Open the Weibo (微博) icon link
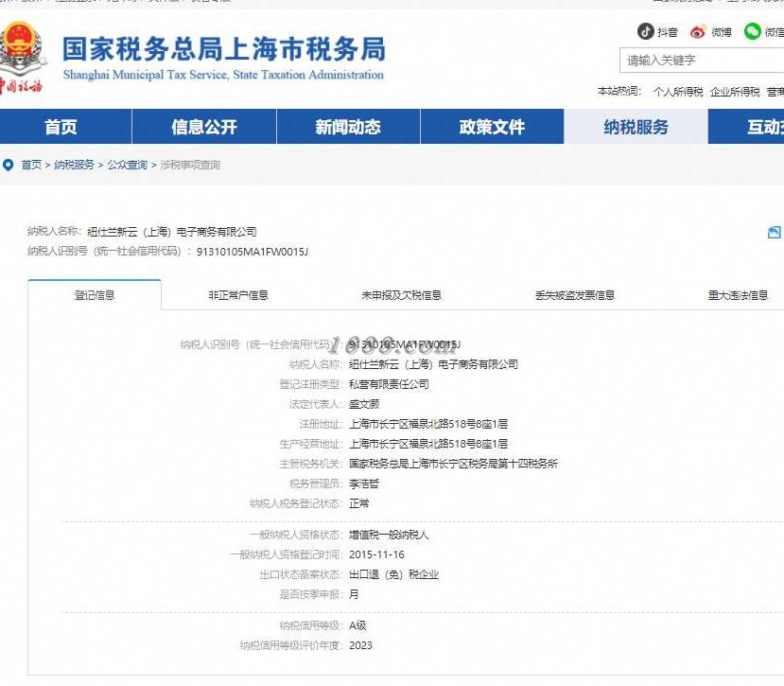The image size is (784, 686). point(698,32)
